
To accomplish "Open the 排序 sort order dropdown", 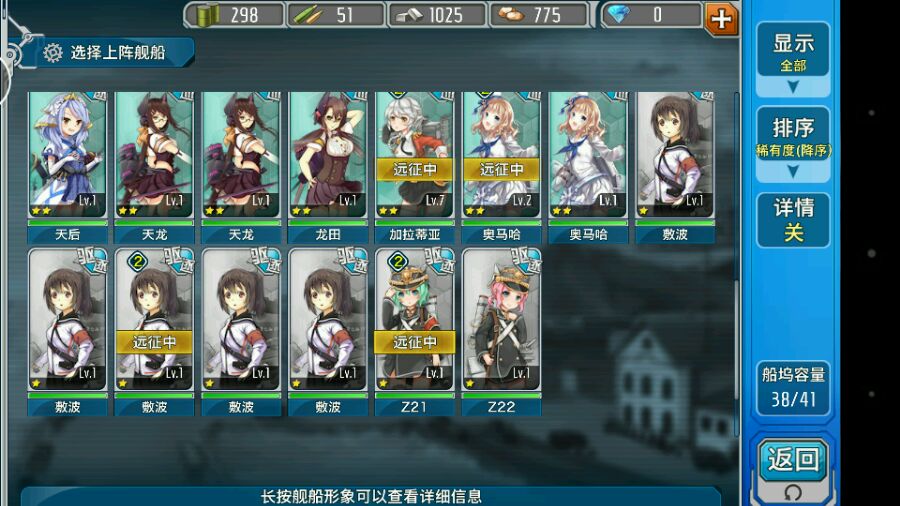I will 793,143.
